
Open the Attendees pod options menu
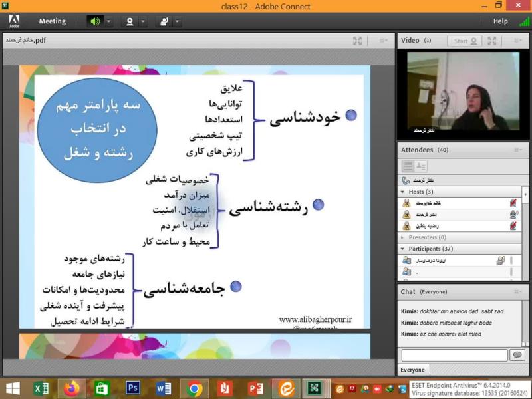[x=517, y=150]
